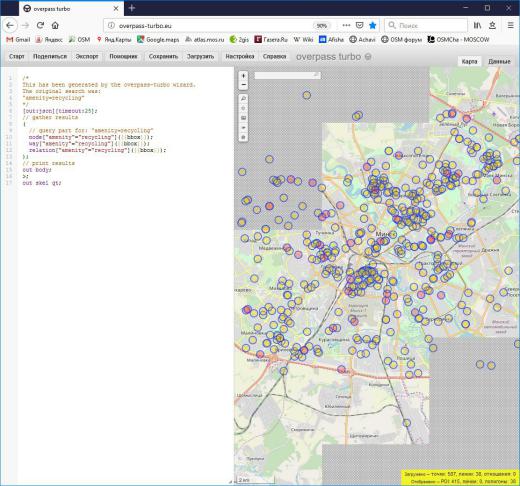The image size is (520, 486).
Task: Open page actions three-dots menu
Action: pyautogui.click(x=346, y=25)
